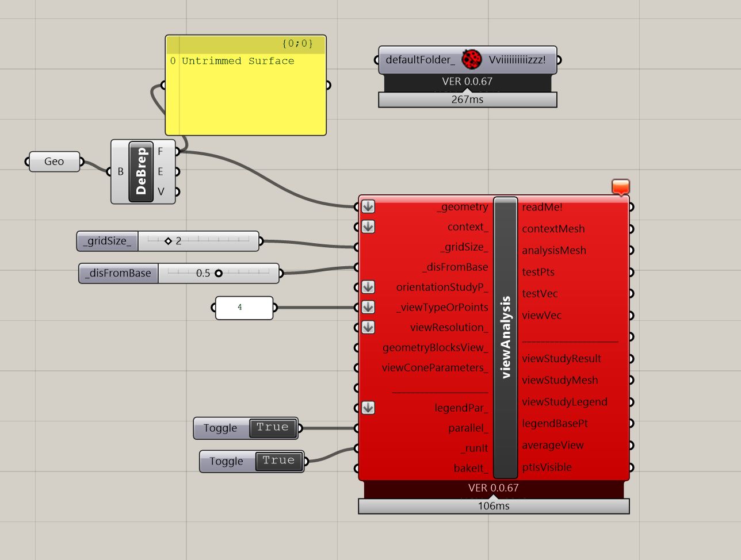The image size is (741, 560).
Task: Click the _gridSize_ slider diamond handle
Action: [x=168, y=241]
